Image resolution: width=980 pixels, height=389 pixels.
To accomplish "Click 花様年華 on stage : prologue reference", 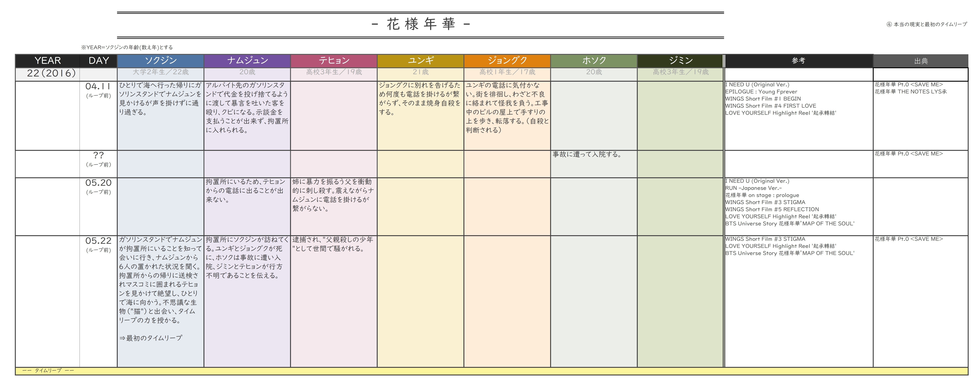I will 762,195.
